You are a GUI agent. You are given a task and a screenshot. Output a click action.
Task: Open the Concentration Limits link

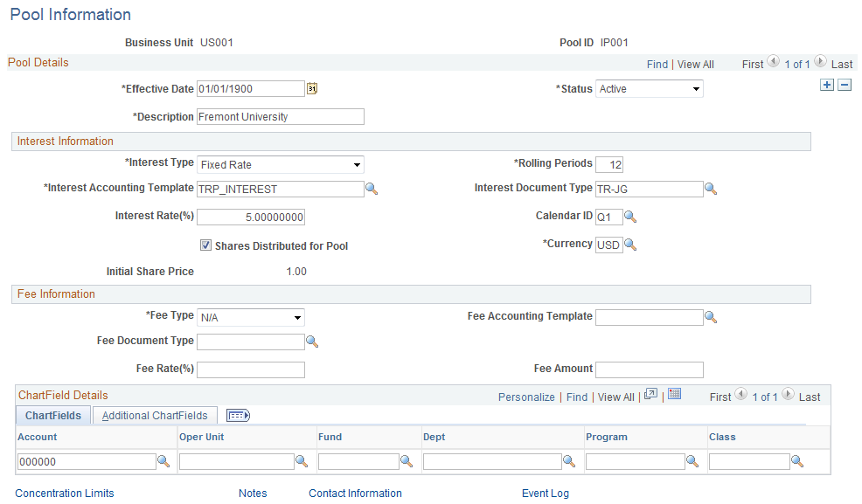click(65, 493)
